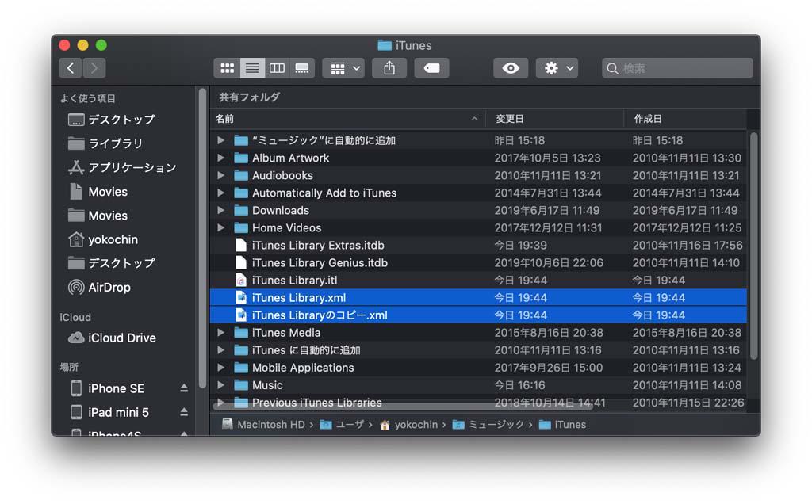Click ユーザ in the path bar
This screenshot has width=812, height=504.
point(342,425)
